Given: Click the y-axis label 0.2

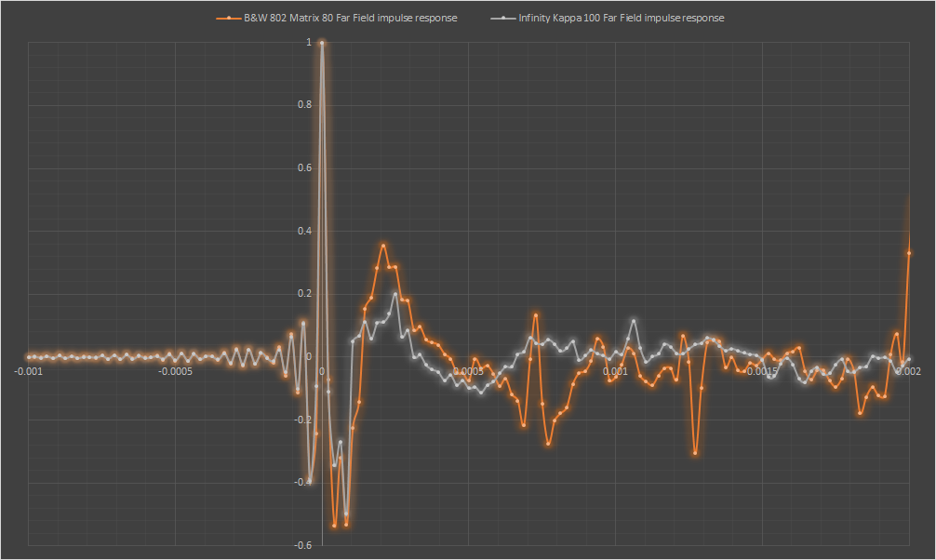Looking at the screenshot, I should [x=304, y=293].
